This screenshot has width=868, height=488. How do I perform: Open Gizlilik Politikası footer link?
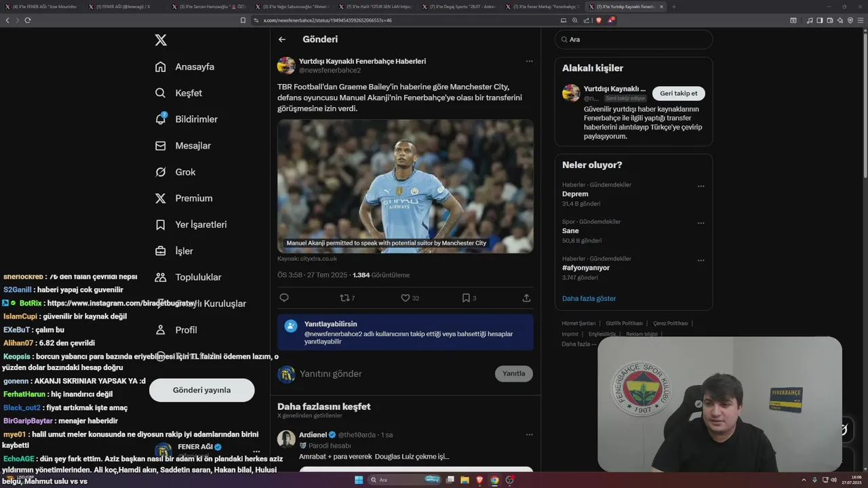click(624, 323)
